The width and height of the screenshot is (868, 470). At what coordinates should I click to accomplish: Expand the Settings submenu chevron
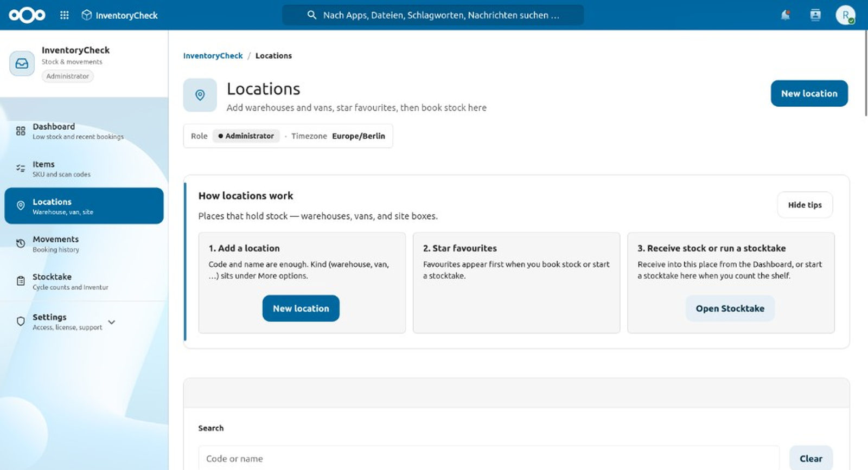coord(112,322)
